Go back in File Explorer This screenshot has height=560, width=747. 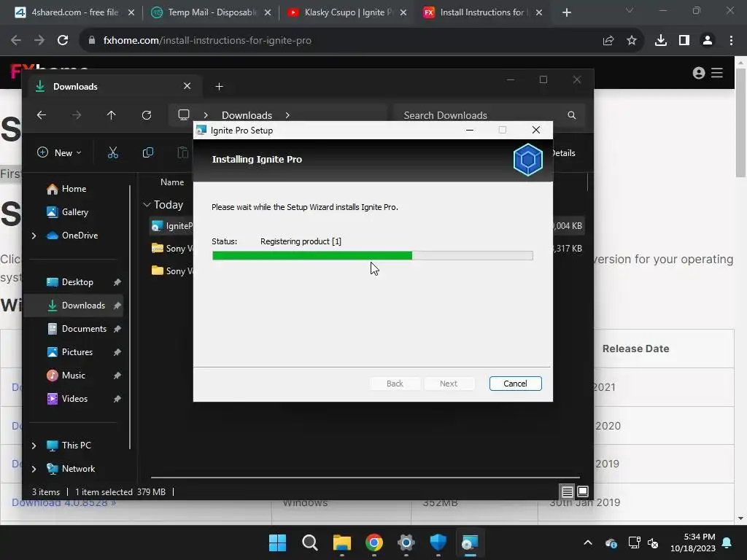coord(42,114)
